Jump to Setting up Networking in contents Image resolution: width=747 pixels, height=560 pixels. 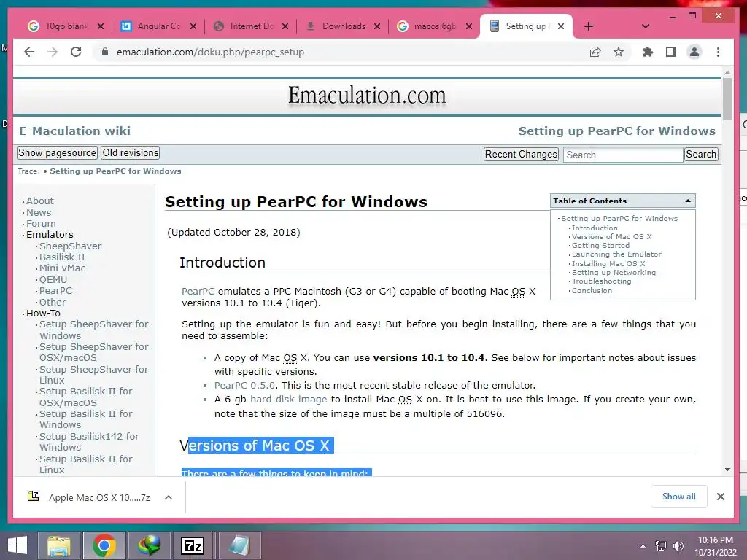[x=614, y=273]
